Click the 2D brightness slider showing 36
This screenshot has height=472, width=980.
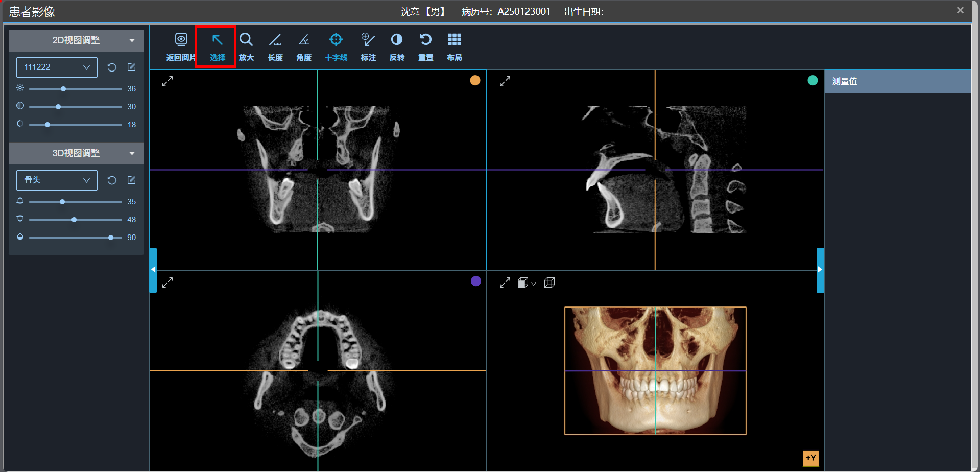point(63,89)
